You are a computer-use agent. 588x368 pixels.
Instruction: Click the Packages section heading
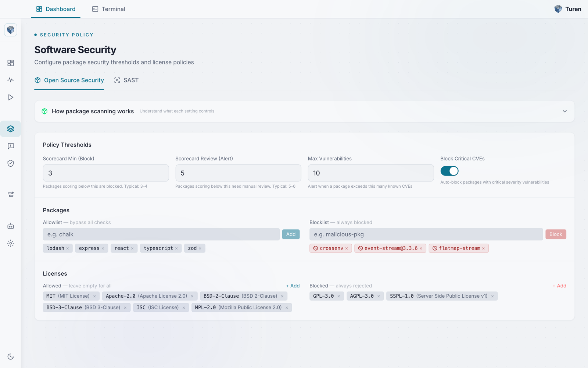(56, 210)
